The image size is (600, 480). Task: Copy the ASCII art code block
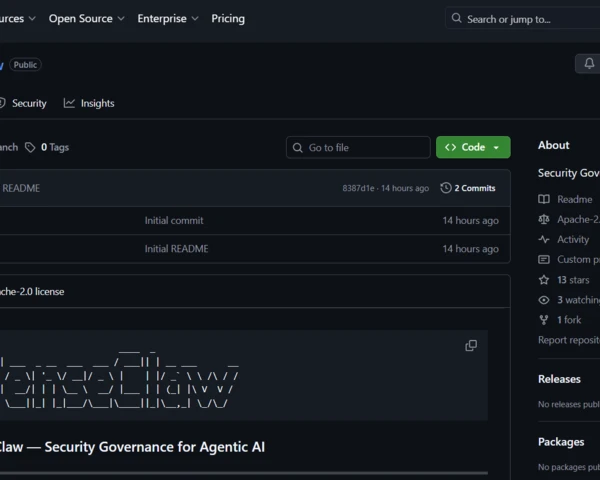(x=471, y=346)
